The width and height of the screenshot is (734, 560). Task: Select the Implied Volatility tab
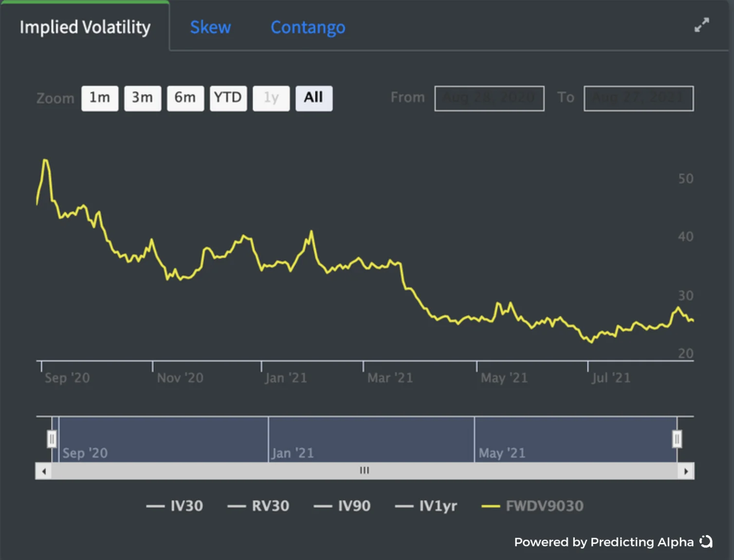85,27
